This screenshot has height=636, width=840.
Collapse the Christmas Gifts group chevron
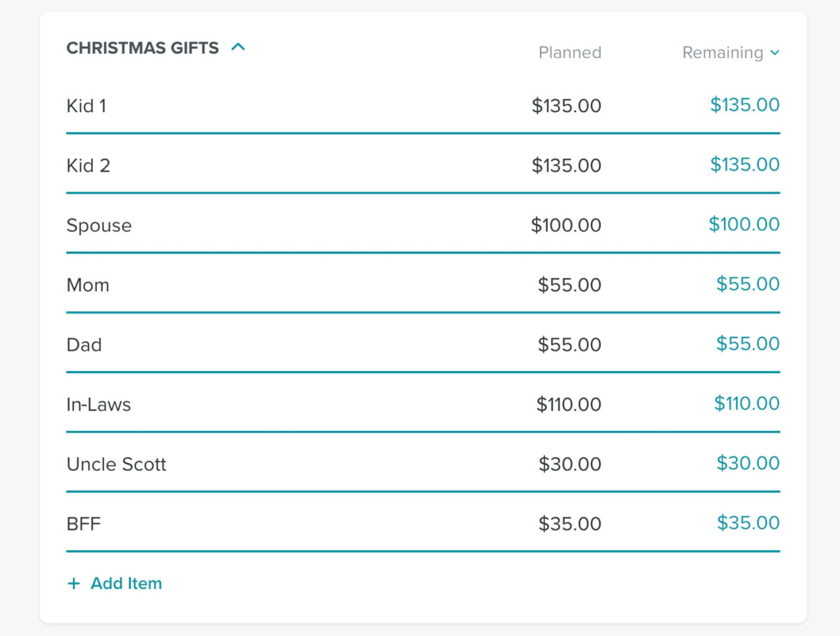point(239,47)
